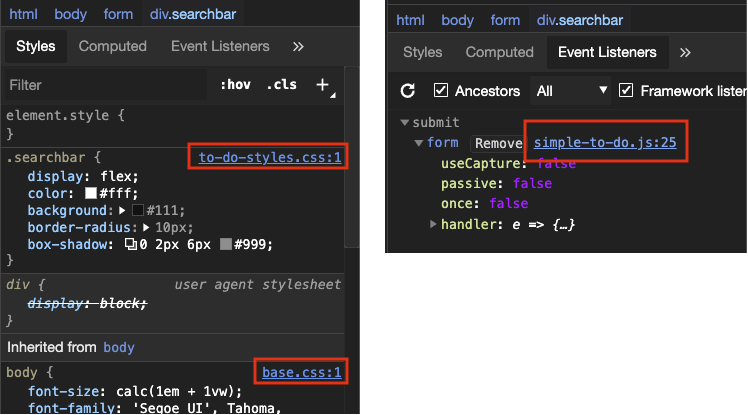Viewport: 748px width, 415px height.
Task: Collapse the submit event group
Action: [x=405, y=123]
